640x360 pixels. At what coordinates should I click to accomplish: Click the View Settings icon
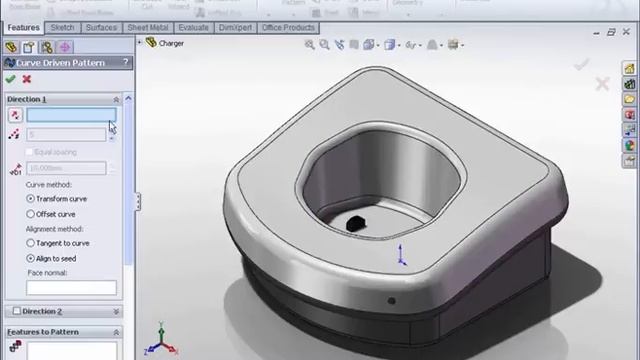pos(453,44)
